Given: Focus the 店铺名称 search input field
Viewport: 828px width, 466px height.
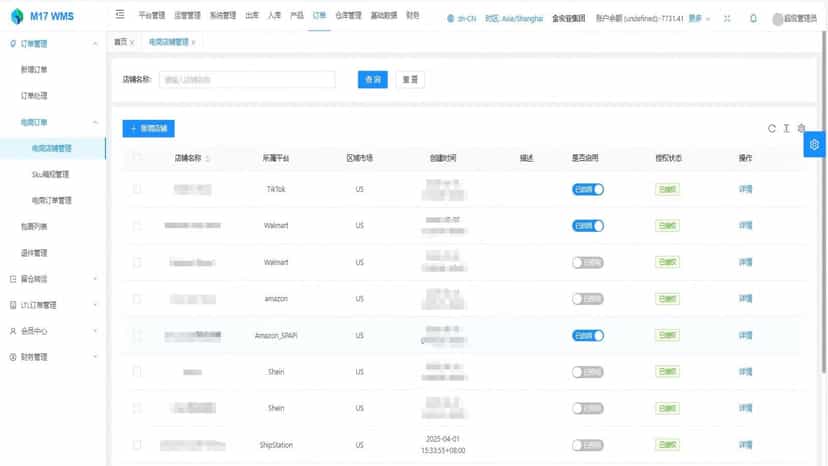Looking at the screenshot, I should pyautogui.click(x=247, y=79).
